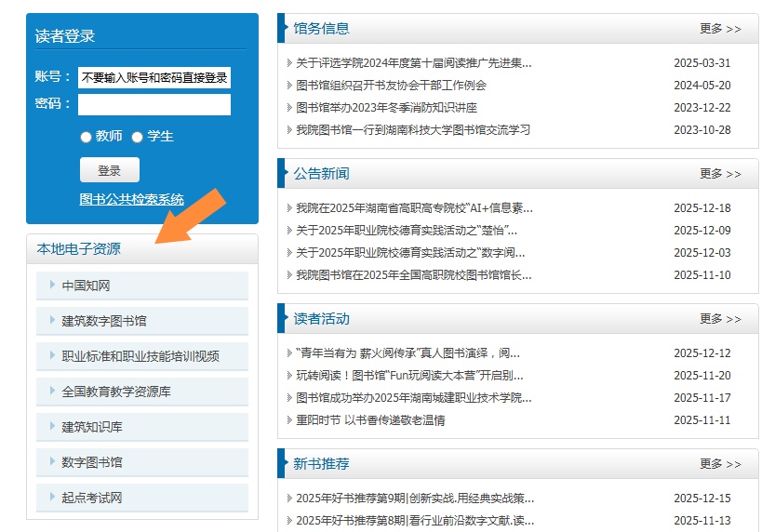Click the arrow icon beside 建筑数字图书馆
This screenshot has height=532, width=775.
pyautogui.click(x=52, y=321)
